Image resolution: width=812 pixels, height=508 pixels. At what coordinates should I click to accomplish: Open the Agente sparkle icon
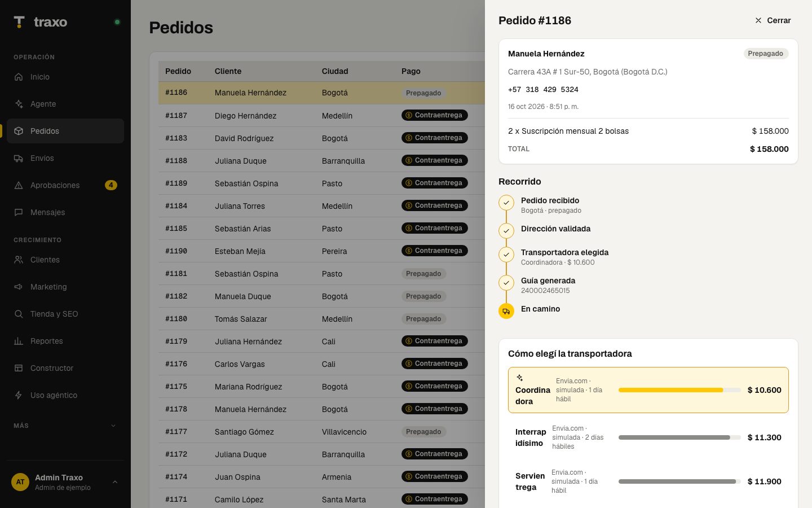pyautogui.click(x=19, y=104)
